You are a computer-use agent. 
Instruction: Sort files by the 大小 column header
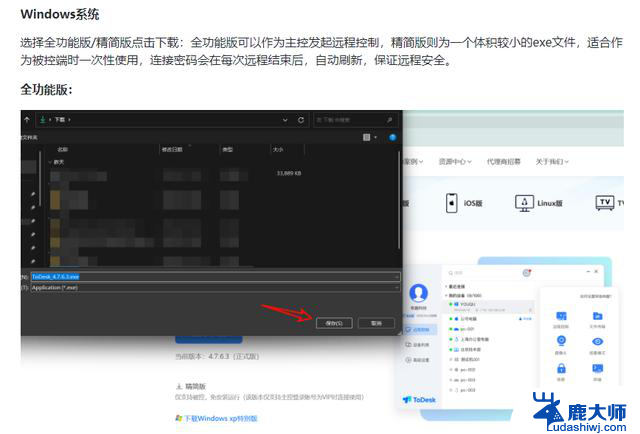click(278, 149)
